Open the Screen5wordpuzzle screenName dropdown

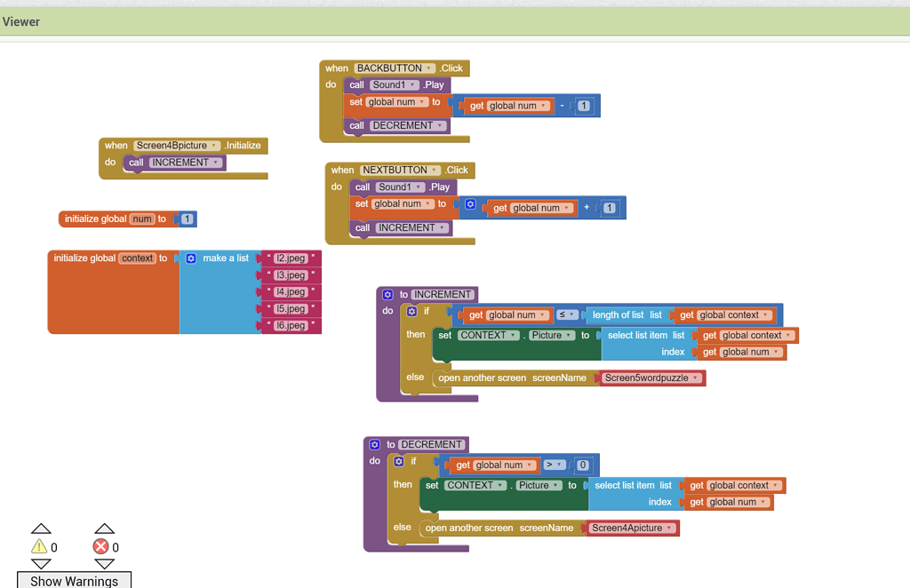pos(695,377)
